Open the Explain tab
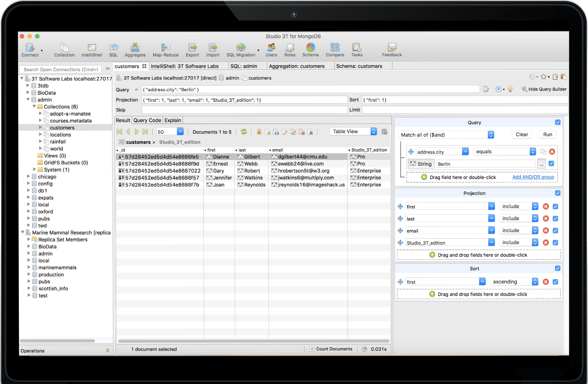Viewport: 588px width, 384px height. pyautogui.click(x=173, y=120)
